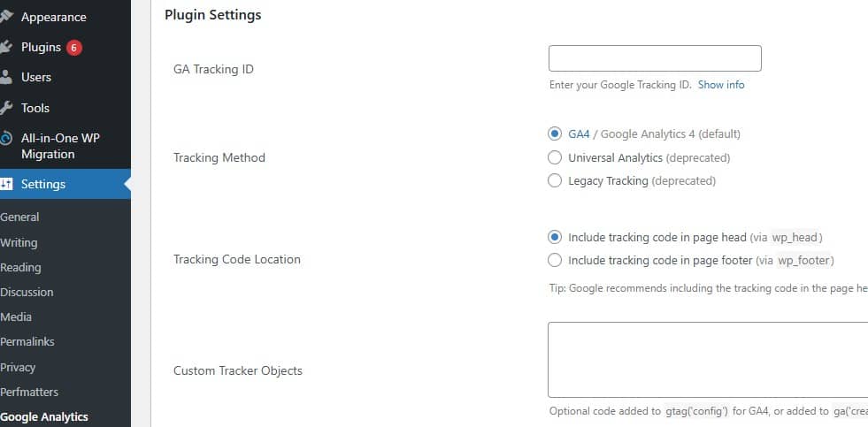Select tracking code in page footer

pos(555,260)
